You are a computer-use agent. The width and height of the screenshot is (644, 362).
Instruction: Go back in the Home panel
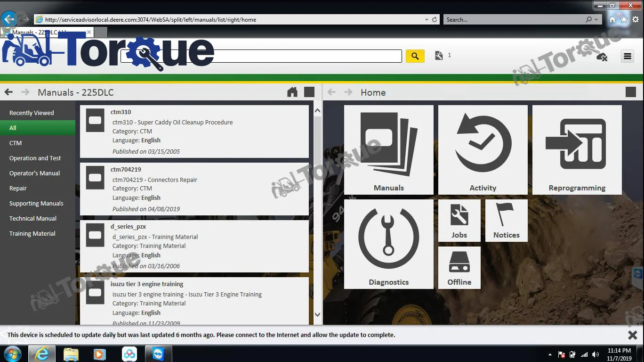pos(331,92)
